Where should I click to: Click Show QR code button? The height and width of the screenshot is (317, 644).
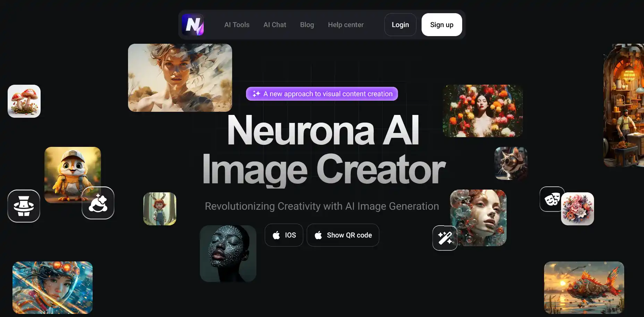pos(343,235)
